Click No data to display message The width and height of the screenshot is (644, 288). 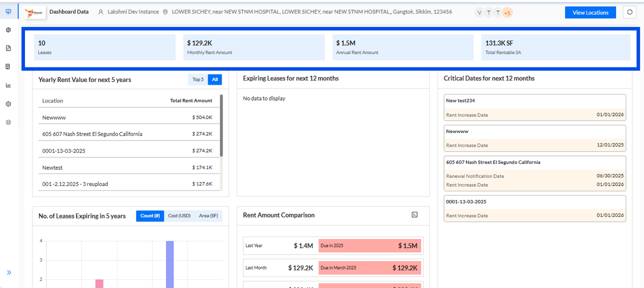tap(264, 98)
